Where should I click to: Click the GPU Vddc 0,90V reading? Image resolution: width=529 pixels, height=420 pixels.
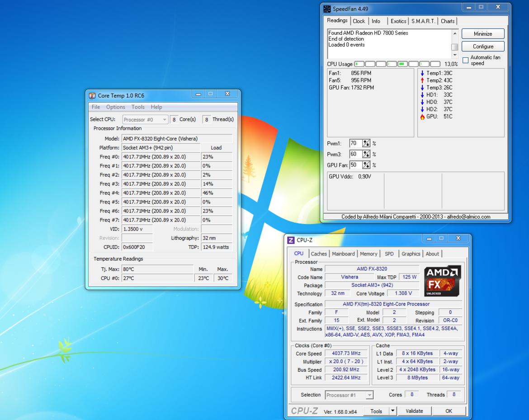pos(350,176)
